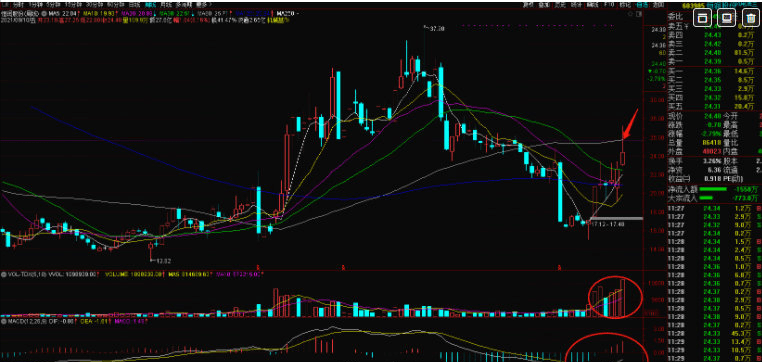Screen dimensions: 762x362
Task: Click the small settings icon above the order book
Action: pos(630,14)
